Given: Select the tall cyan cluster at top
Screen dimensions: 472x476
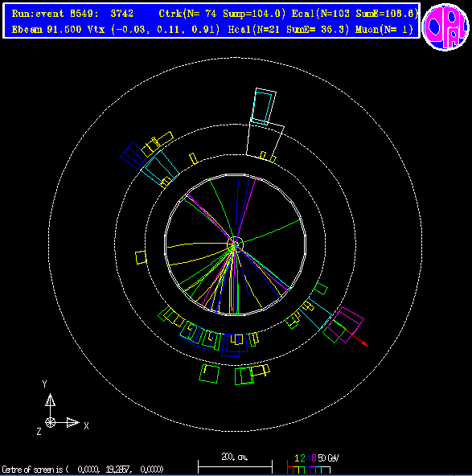Looking at the screenshot, I should [x=262, y=108].
